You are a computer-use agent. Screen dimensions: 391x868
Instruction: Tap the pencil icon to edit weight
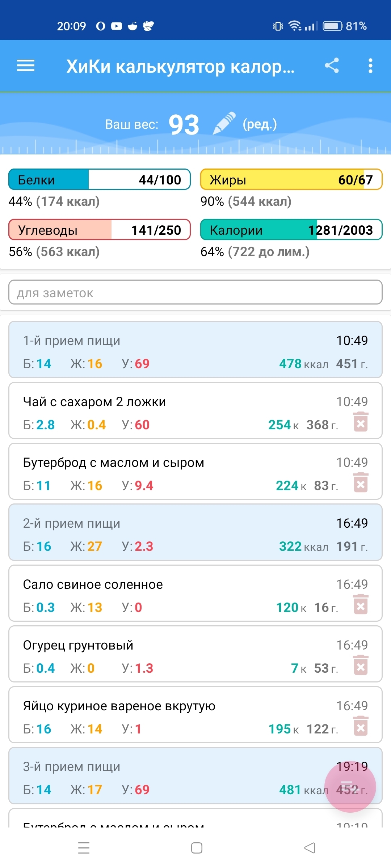[x=224, y=124]
